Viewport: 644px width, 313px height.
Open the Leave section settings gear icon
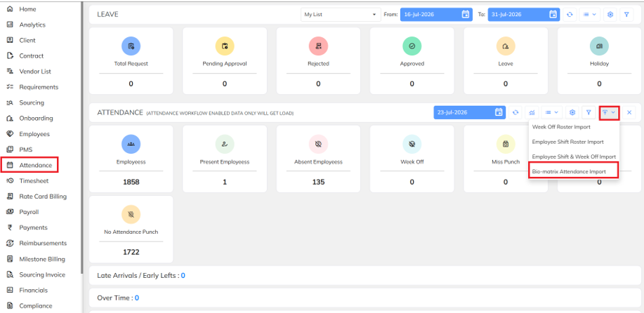pyautogui.click(x=610, y=14)
